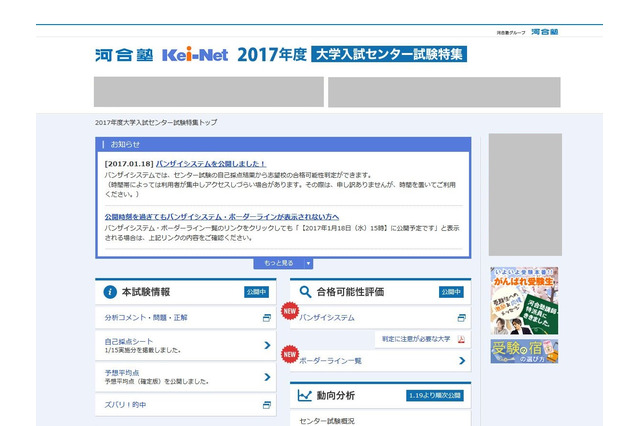Click the 河合塾 logo in the header
This screenshot has width=640, height=426.
click(x=124, y=55)
